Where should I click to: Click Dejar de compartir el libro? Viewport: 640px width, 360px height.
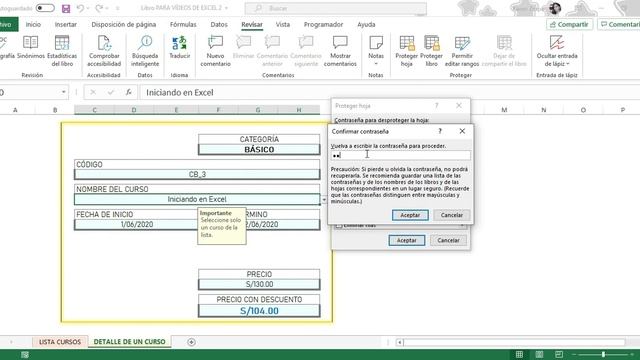click(x=504, y=51)
